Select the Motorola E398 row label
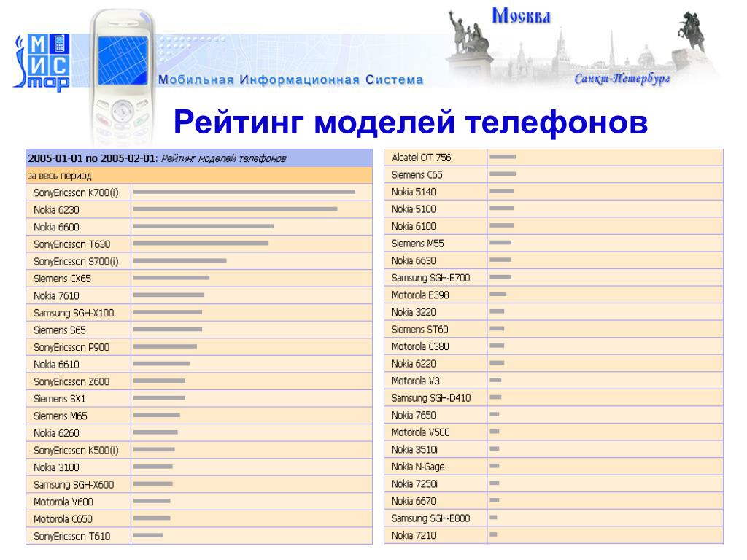Screen dimensions: 747x560 (x=420, y=295)
